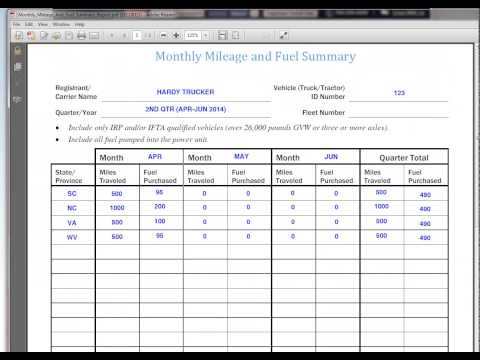Click the red Create PDF toolbar icon
Viewport: 480px width, 360px height.
coord(31,36)
